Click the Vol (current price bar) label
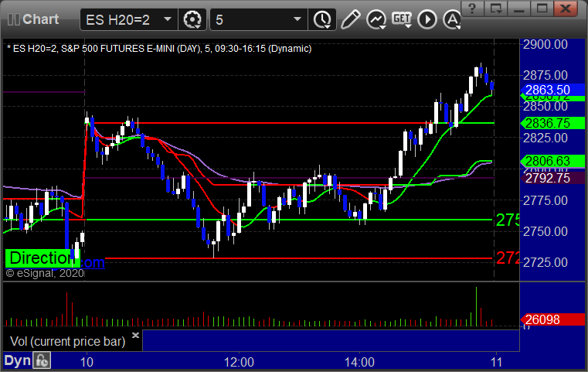This screenshot has height=372, width=588. click(x=68, y=341)
